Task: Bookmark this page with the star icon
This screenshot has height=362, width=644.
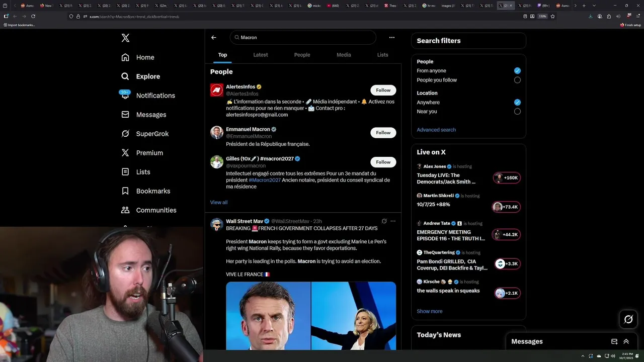Action: [x=552, y=16]
